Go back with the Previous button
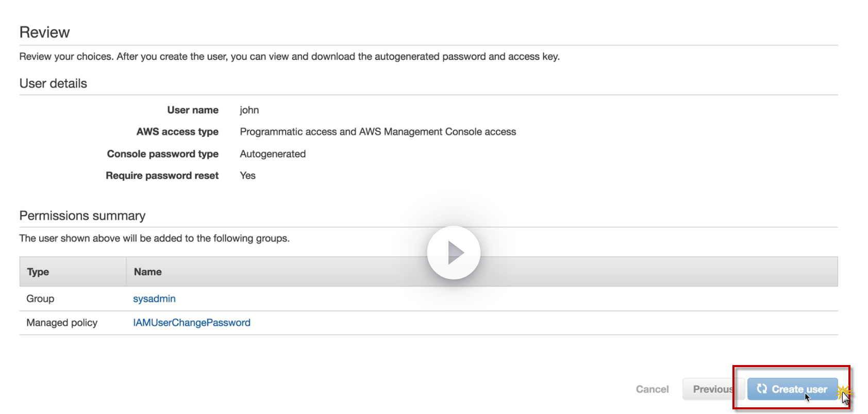The width and height of the screenshot is (868, 414). (713, 389)
